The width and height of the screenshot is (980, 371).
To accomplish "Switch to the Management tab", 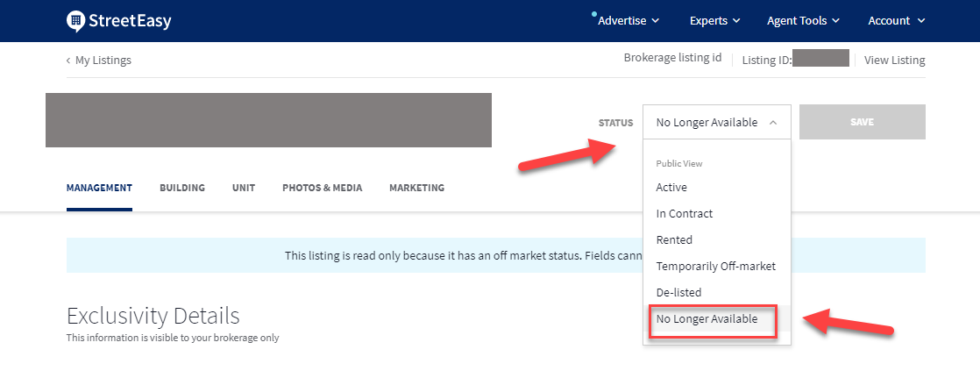I will pyautogui.click(x=99, y=188).
